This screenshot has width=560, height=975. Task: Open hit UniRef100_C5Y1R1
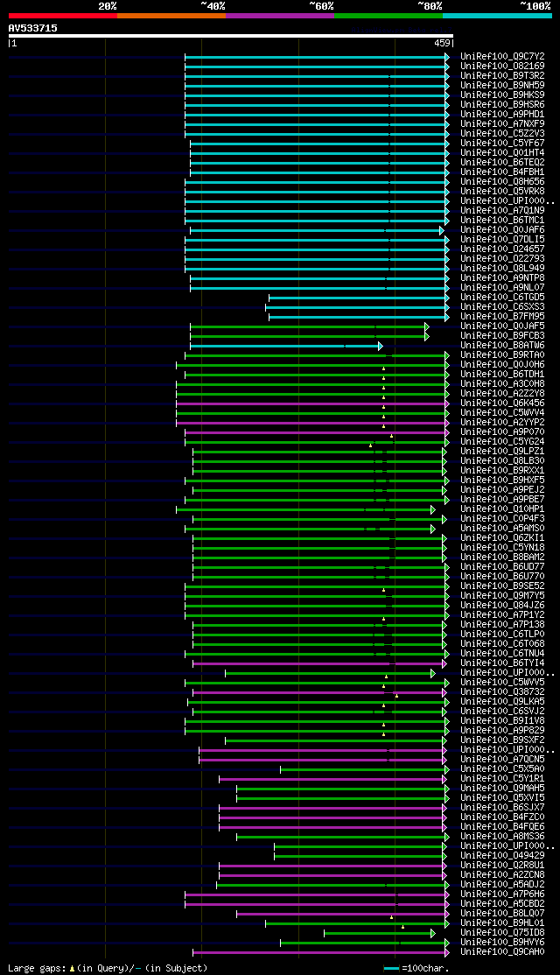503,779
